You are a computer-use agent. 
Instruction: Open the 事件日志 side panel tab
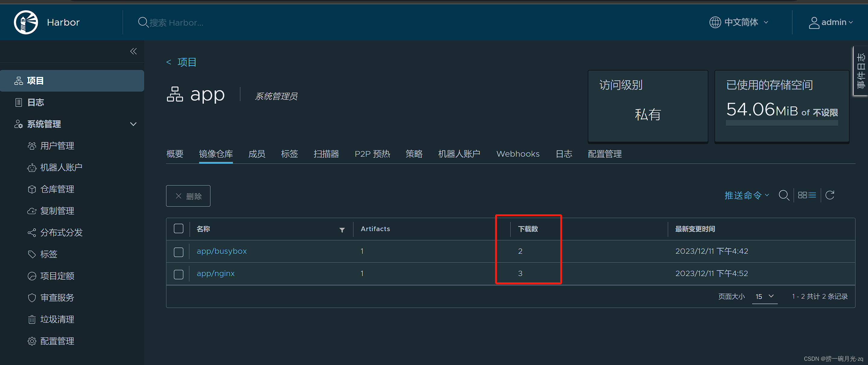click(x=861, y=71)
